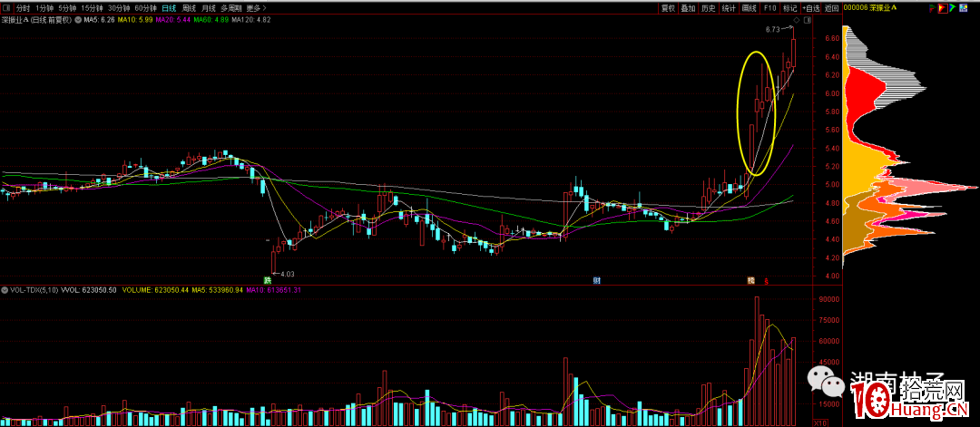Open the 多周期 multi-period view
Image resolution: width=980 pixels, height=427 pixels.
tap(232, 8)
